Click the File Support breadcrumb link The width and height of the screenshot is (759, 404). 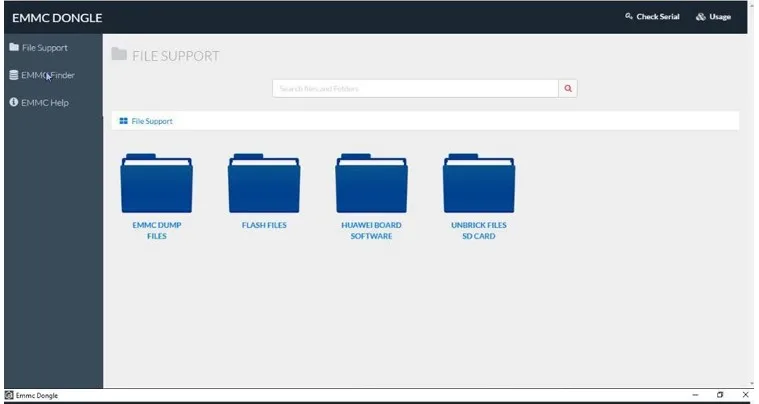coord(152,121)
